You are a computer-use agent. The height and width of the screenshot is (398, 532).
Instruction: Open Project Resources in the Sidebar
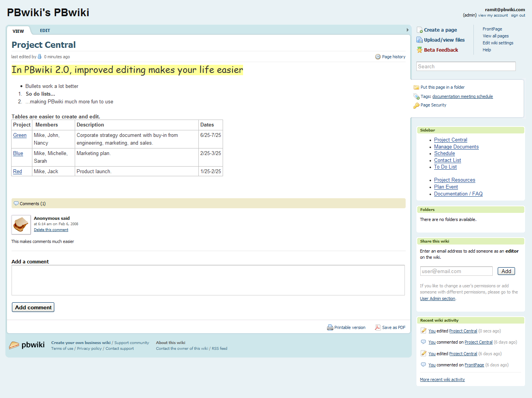(455, 180)
